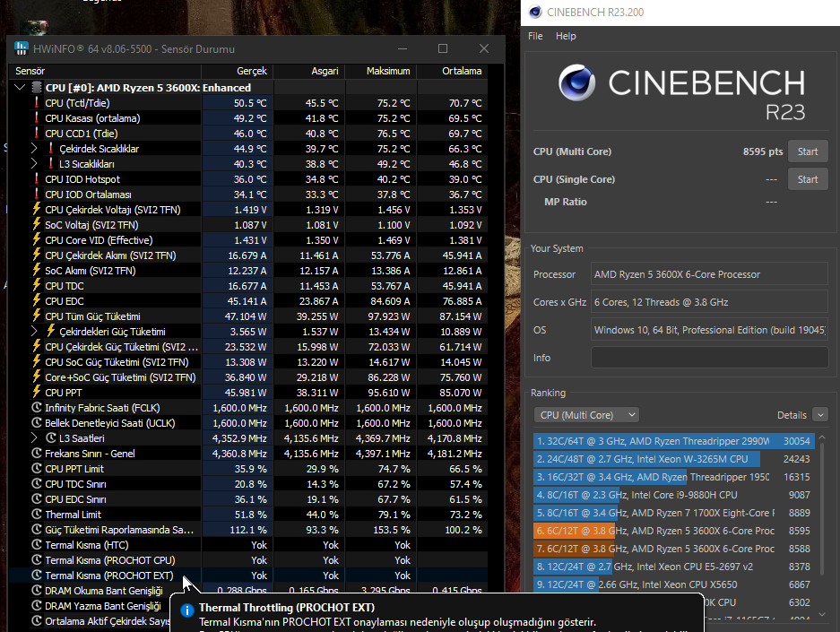Click clock icon of Frekans Sınırı - Genel
Image resolution: width=840 pixels, height=632 pixels.
point(37,453)
